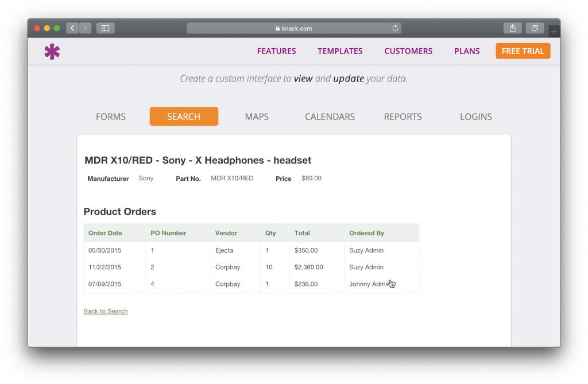The height and width of the screenshot is (384, 588).
Task: Open the TEMPLATES menu item
Action: [340, 51]
